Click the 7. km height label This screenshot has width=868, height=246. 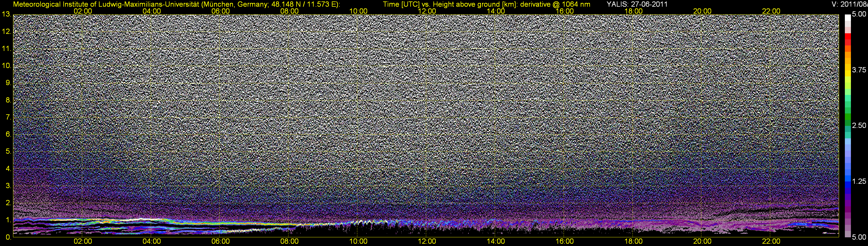coord(8,117)
